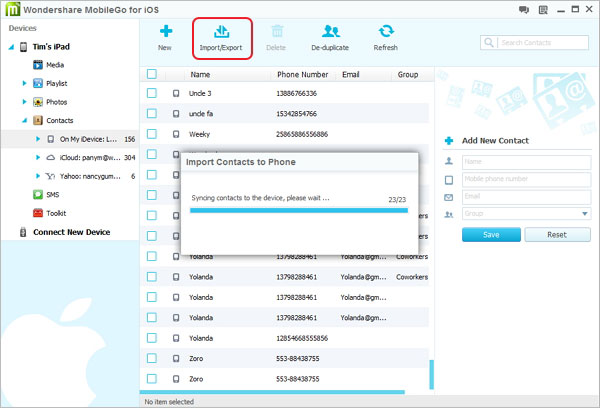Viewport: 600px width, 408px height.
Task: Select the Tim's iPad device icon
Action: pyautogui.click(x=23, y=47)
